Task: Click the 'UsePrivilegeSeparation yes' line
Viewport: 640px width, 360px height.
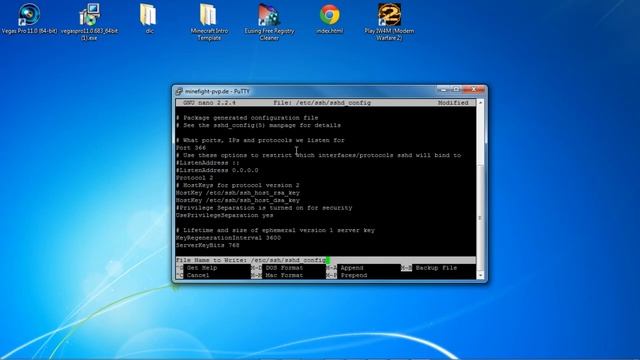Action: (225, 215)
